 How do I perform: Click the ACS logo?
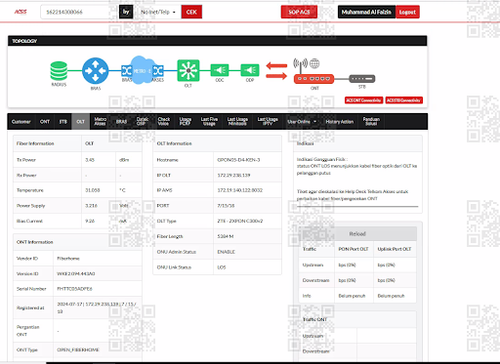click(x=20, y=12)
